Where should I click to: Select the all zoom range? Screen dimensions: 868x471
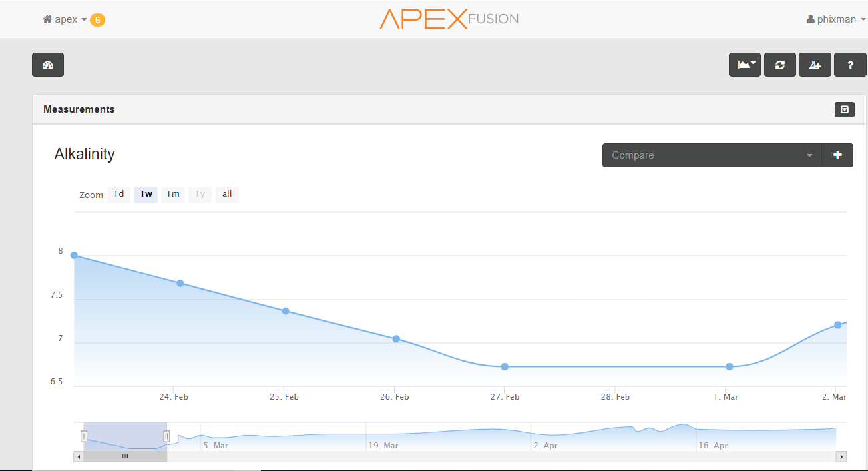click(x=227, y=194)
